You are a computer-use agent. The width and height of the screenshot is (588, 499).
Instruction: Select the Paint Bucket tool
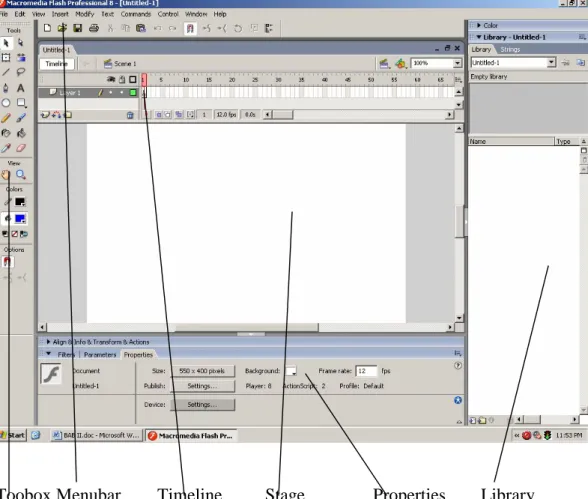pos(21,133)
